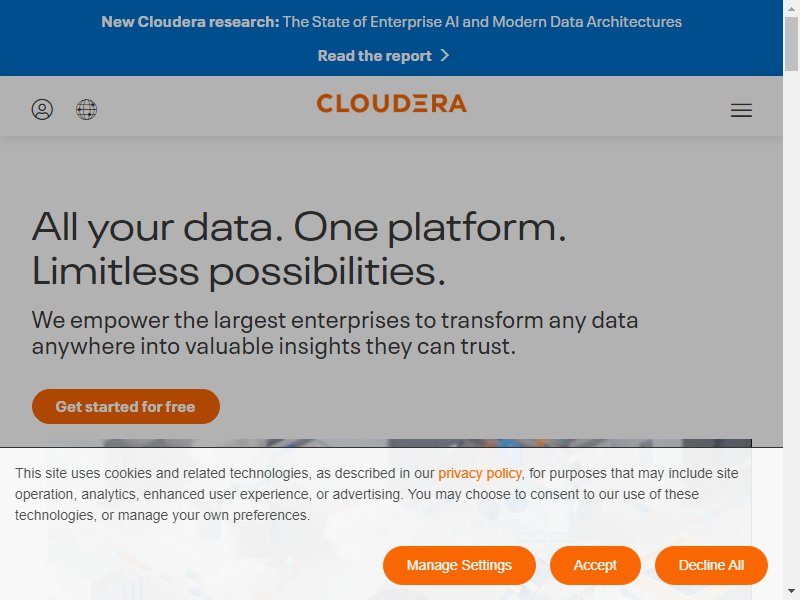This screenshot has height=600, width=800.
Task: Click the We empower the largest enterprises subheading
Action: [x=335, y=333]
